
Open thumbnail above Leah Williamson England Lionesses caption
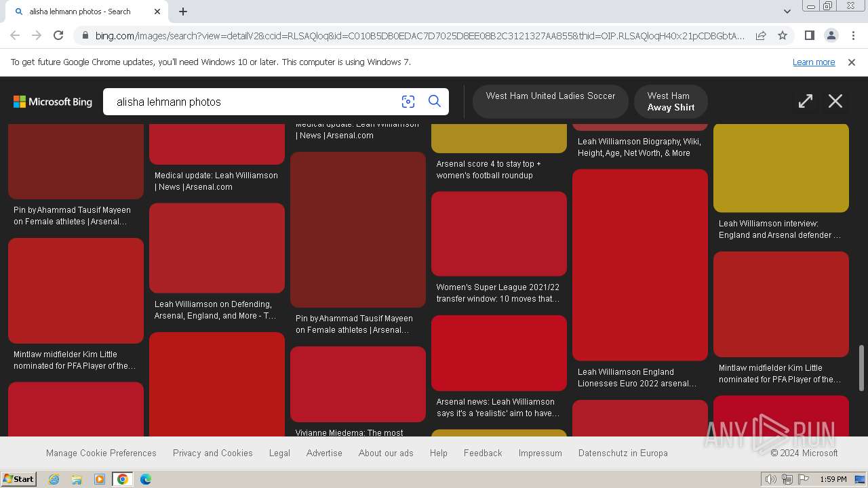(x=640, y=265)
